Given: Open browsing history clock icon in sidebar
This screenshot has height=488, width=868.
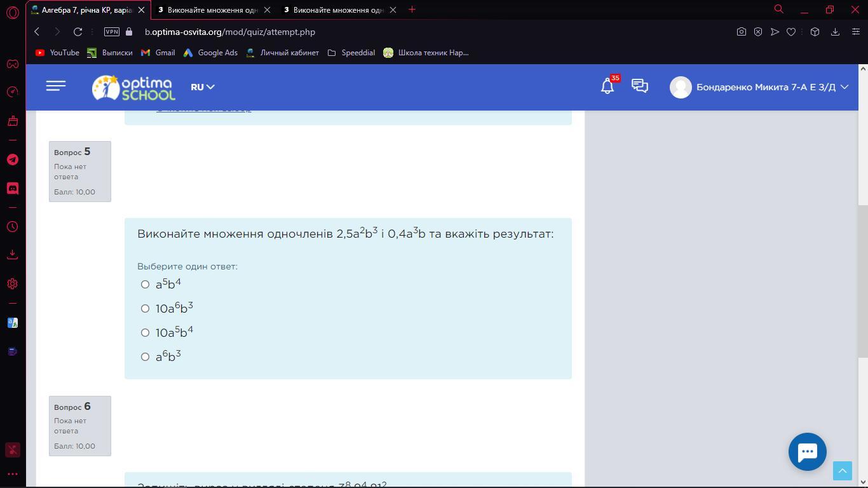Looking at the screenshot, I should coord(13,226).
